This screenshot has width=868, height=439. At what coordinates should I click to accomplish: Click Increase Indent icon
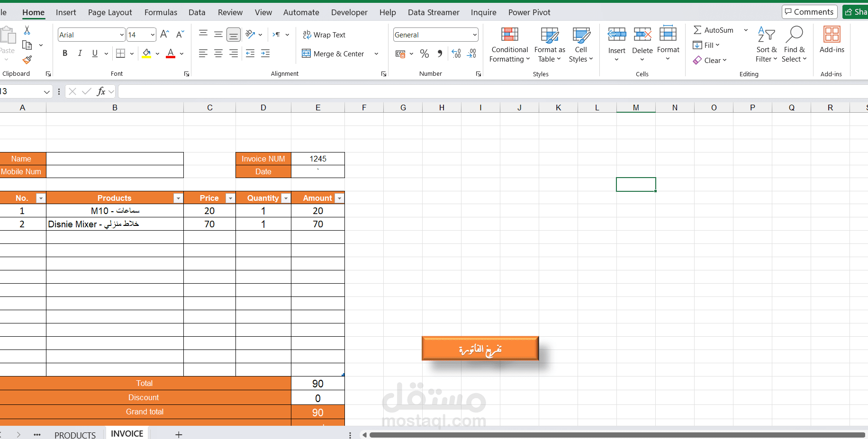265,54
